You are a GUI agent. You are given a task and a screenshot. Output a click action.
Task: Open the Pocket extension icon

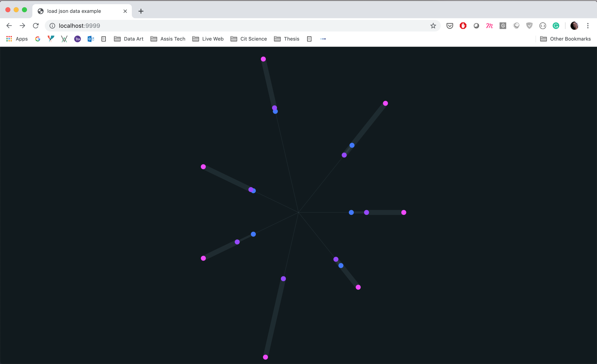[x=450, y=26]
